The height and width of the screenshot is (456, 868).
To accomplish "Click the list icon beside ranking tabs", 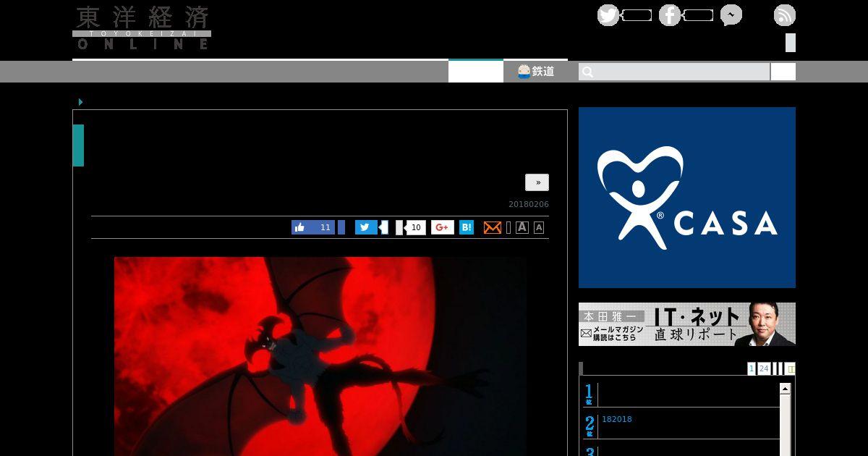I will [791, 368].
